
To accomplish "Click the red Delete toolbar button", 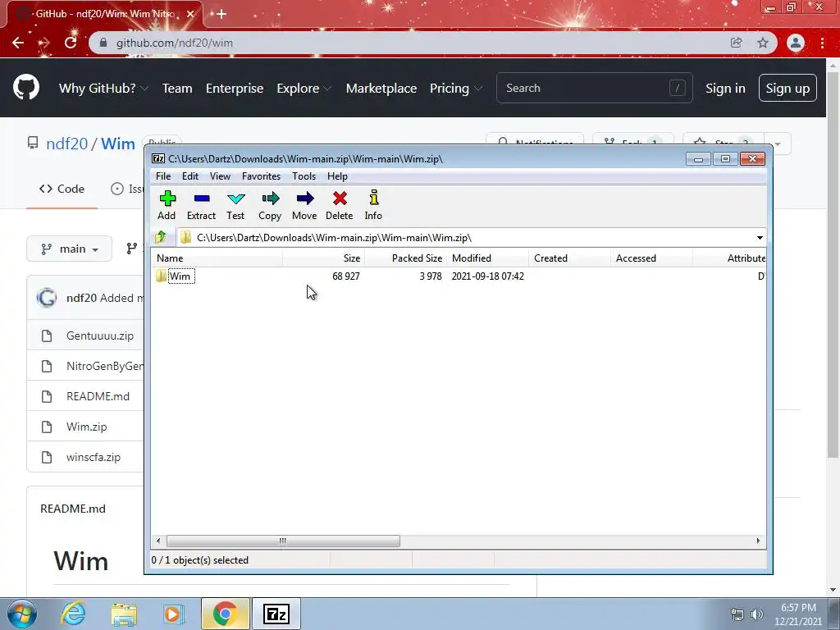I will [x=339, y=205].
